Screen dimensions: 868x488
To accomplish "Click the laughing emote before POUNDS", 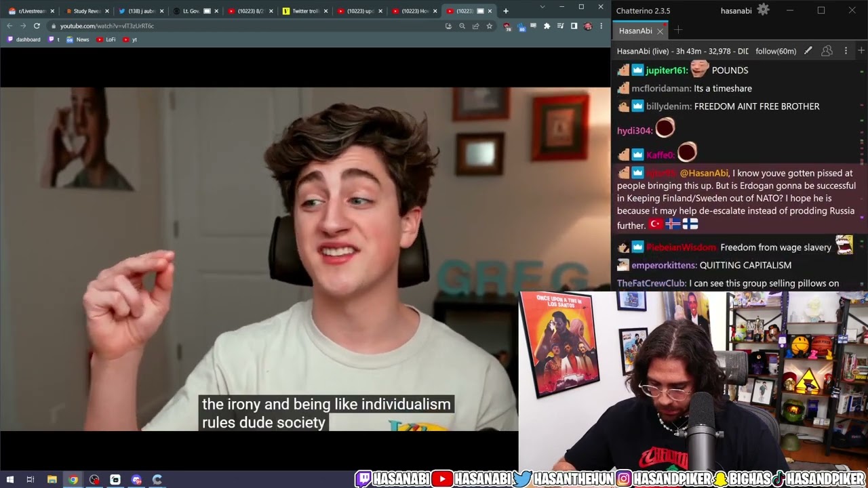I will (x=699, y=68).
